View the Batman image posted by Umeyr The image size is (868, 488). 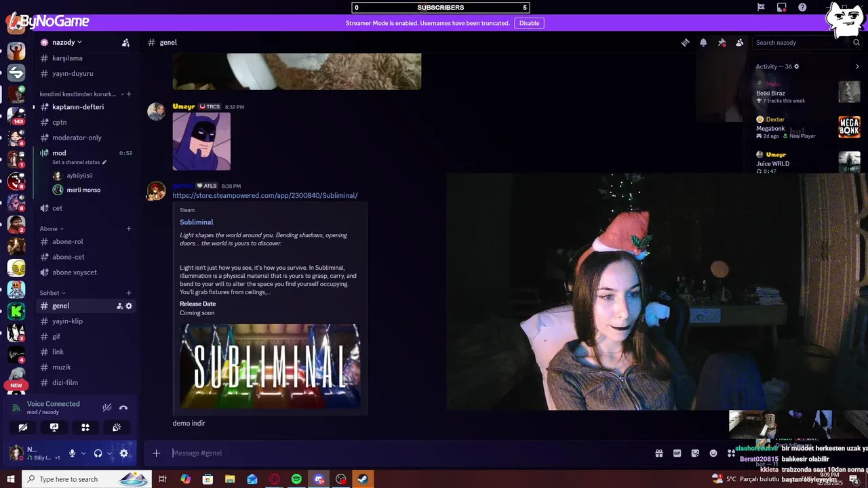click(201, 141)
